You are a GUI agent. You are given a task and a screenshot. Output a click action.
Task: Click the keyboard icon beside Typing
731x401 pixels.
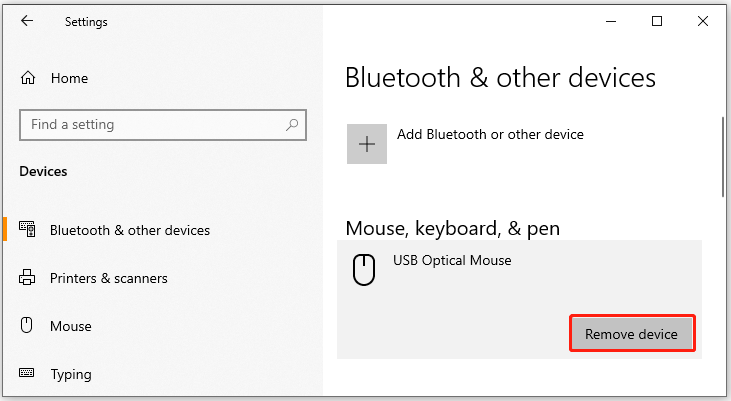[x=28, y=374]
